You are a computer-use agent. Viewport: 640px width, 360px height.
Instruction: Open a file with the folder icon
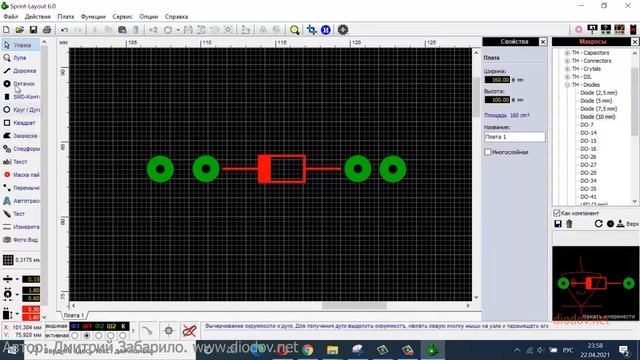click(x=20, y=30)
